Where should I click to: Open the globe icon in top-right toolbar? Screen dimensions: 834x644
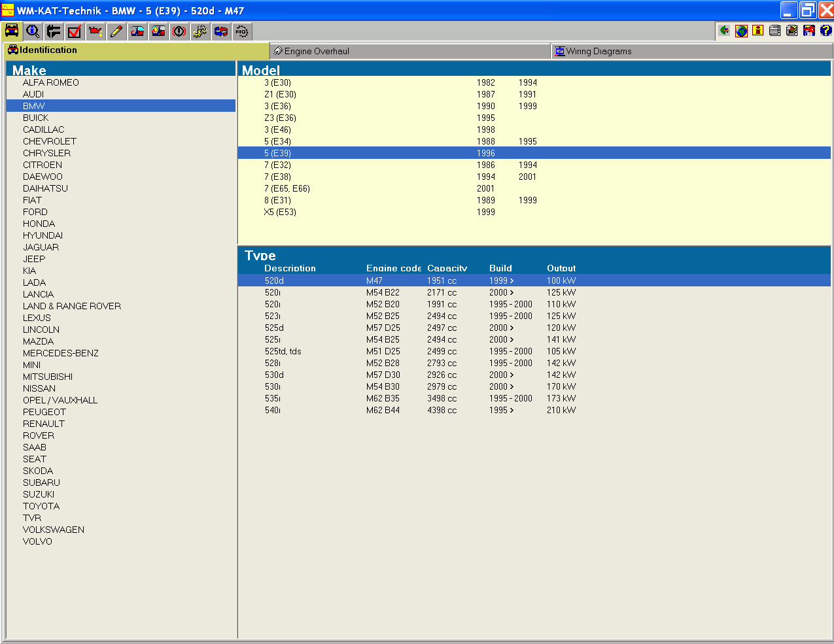pos(741,30)
